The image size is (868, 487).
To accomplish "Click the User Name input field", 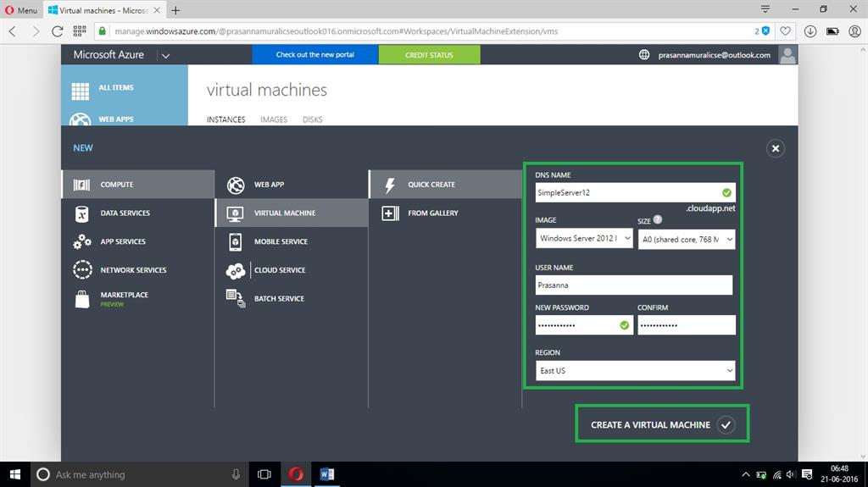I will click(633, 285).
